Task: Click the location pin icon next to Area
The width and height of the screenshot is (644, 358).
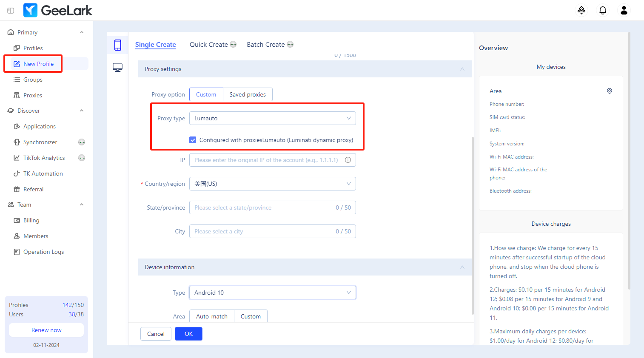Action: (x=609, y=91)
